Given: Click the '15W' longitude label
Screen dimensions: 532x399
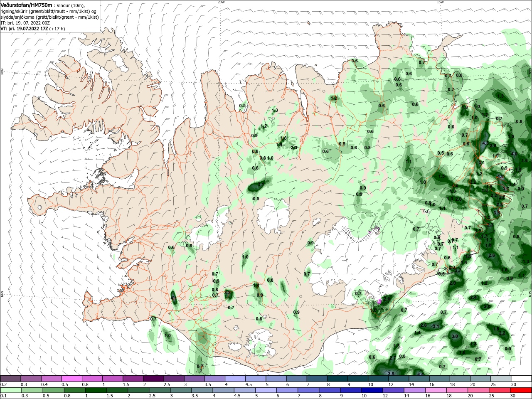Looking at the screenshot, I should pyautogui.click(x=440, y=2).
